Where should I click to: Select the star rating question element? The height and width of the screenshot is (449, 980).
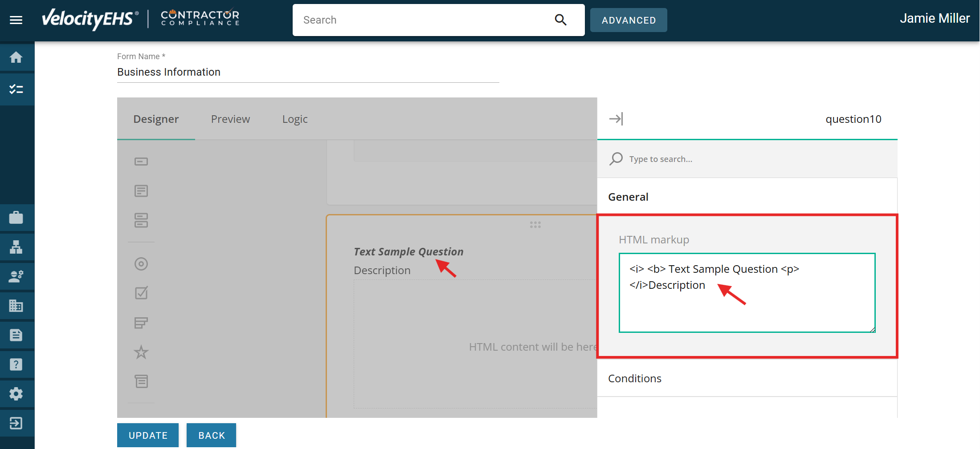(141, 352)
